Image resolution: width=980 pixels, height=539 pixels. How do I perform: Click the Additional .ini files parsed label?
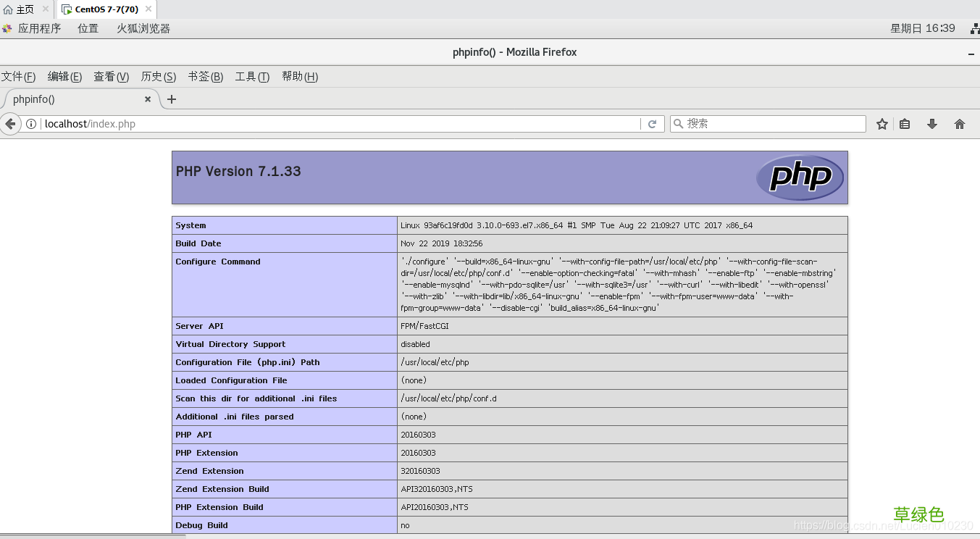click(x=235, y=417)
